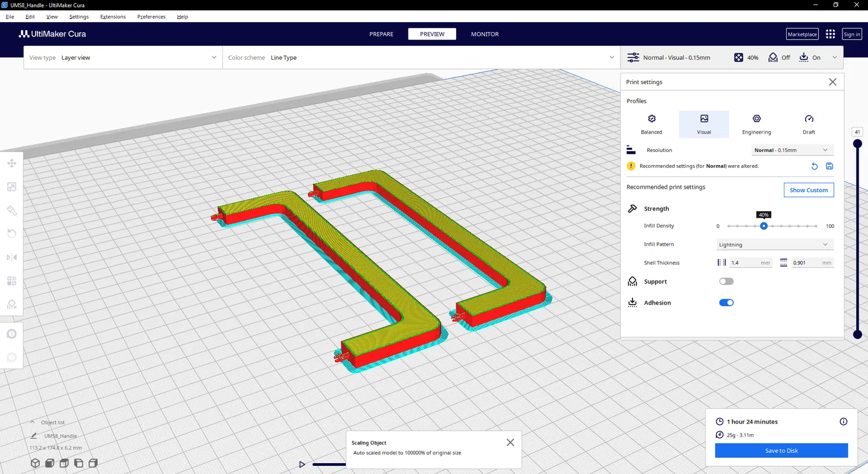
Task: Show print time details via the info icon
Action: (844, 421)
